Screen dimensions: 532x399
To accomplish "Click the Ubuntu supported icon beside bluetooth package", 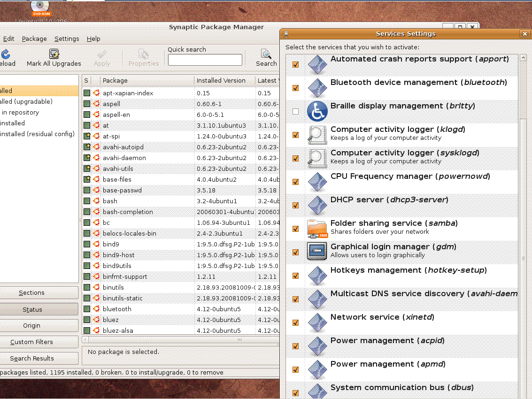I will pos(96,309).
